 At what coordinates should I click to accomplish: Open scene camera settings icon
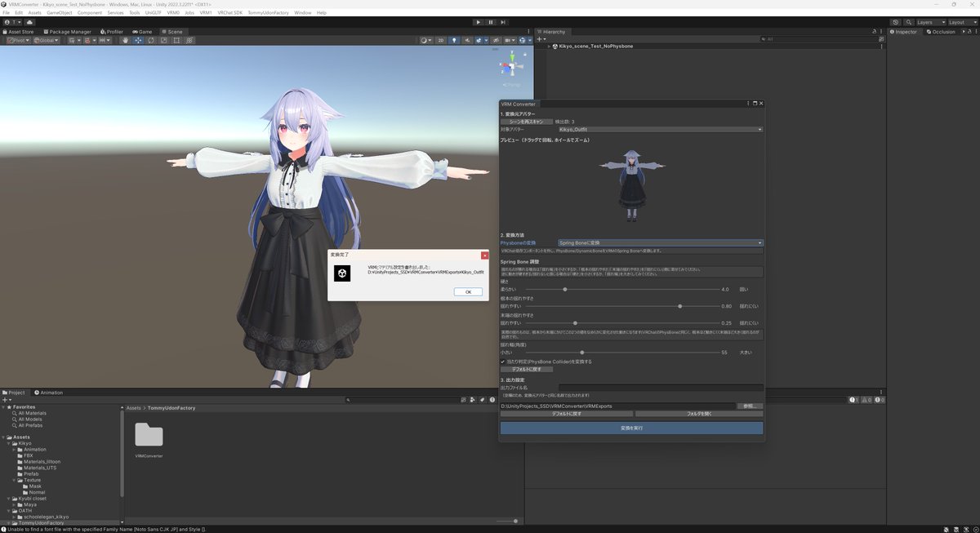(509, 40)
